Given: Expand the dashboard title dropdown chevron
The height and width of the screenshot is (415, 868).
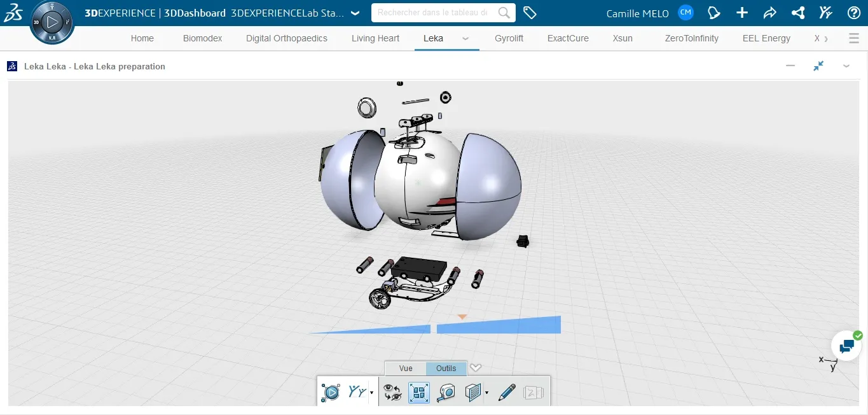Looking at the screenshot, I should (355, 13).
